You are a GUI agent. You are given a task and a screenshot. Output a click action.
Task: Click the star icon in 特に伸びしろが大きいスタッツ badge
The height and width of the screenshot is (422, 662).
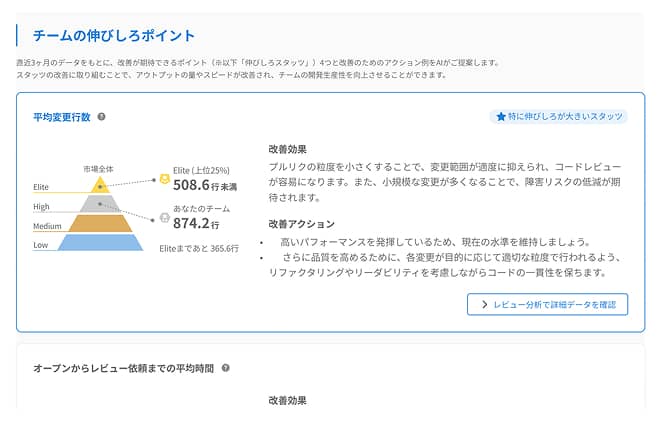pos(501,117)
